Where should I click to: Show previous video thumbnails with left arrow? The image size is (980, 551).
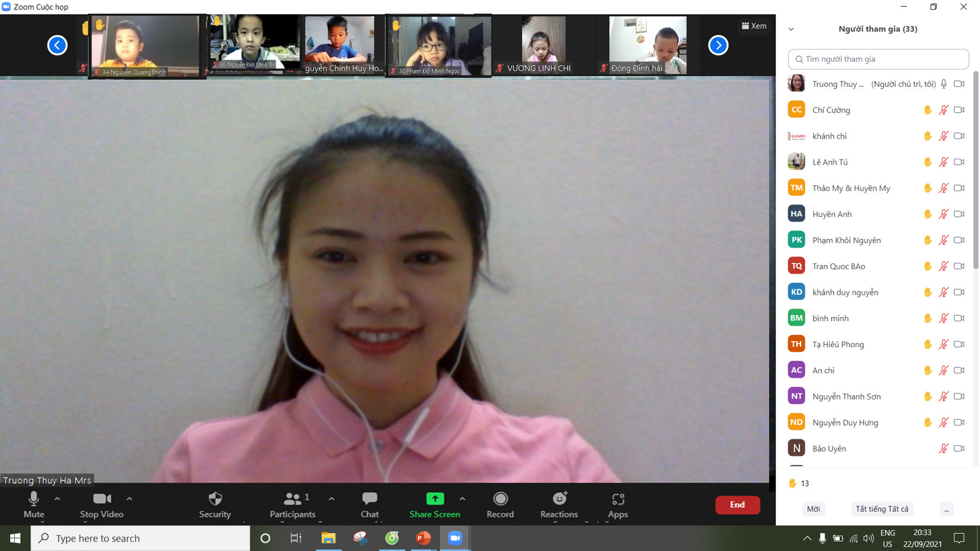[58, 45]
